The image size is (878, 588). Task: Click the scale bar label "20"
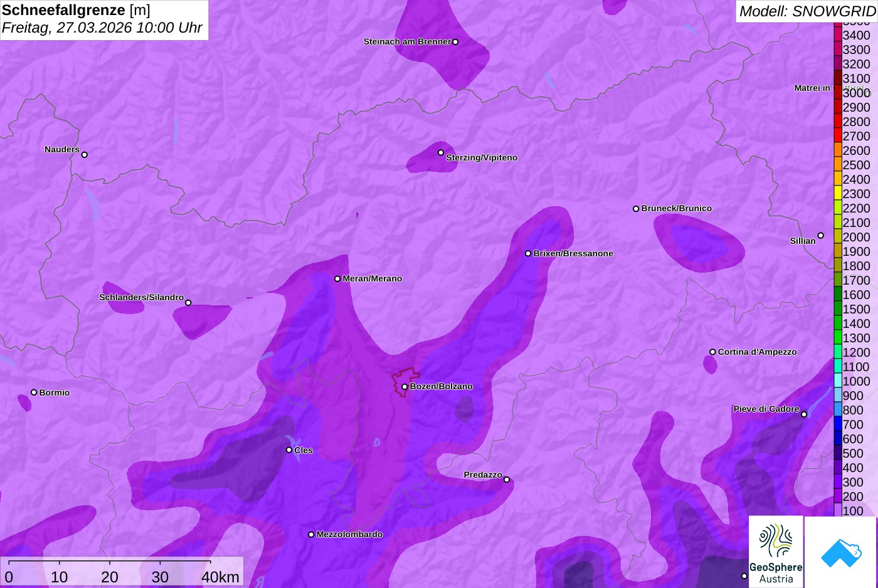[110, 577]
